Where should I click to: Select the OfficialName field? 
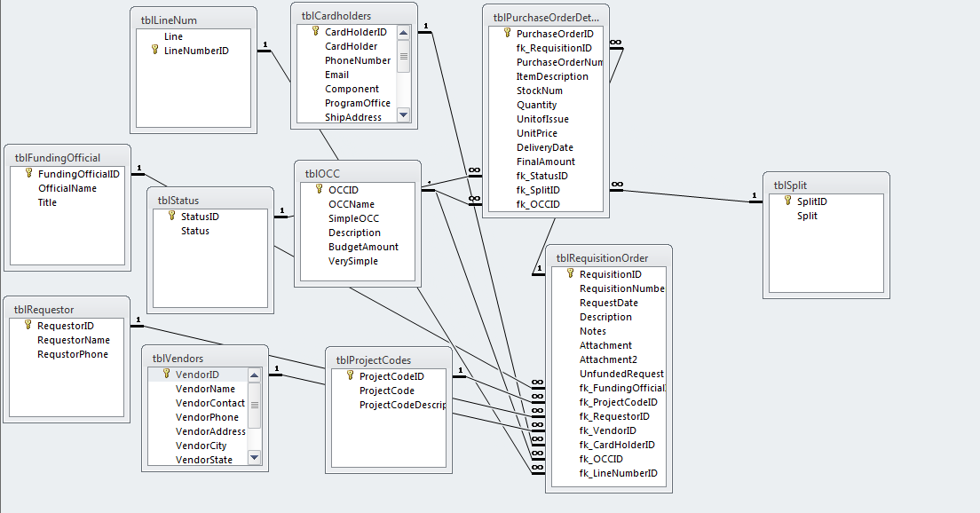click(x=67, y=188)
